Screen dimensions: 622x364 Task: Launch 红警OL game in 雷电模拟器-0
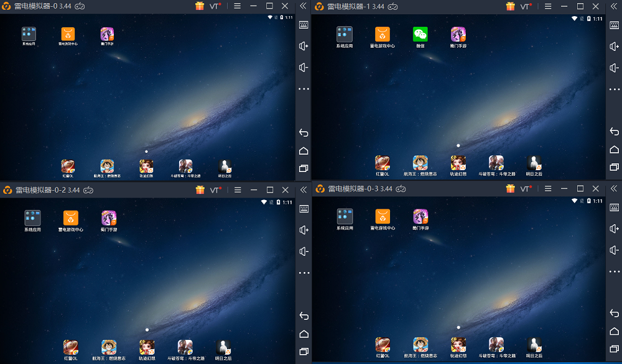pos(68,166)
